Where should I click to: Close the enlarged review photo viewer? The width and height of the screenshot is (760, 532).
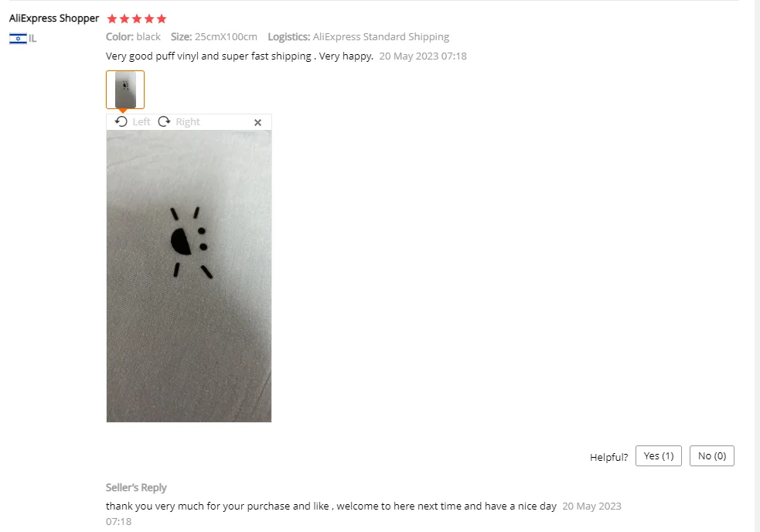[x=258, y=123]
